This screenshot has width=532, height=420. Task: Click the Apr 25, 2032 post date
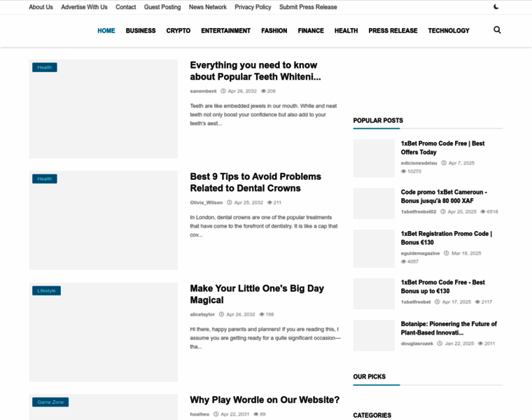248,202
